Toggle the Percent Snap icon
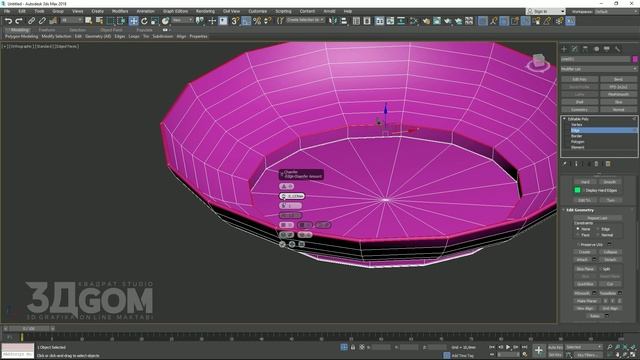This screenshot has height=360, width=640. (x=257, y=21)
